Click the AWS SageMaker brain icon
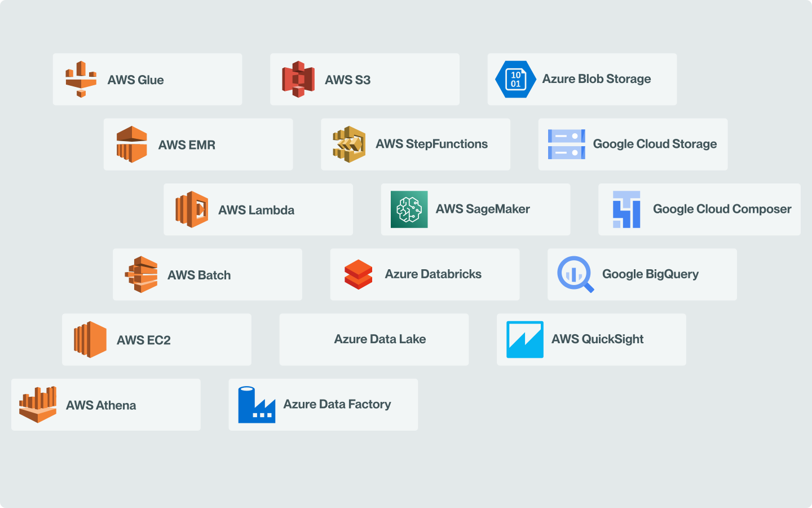 409,209
